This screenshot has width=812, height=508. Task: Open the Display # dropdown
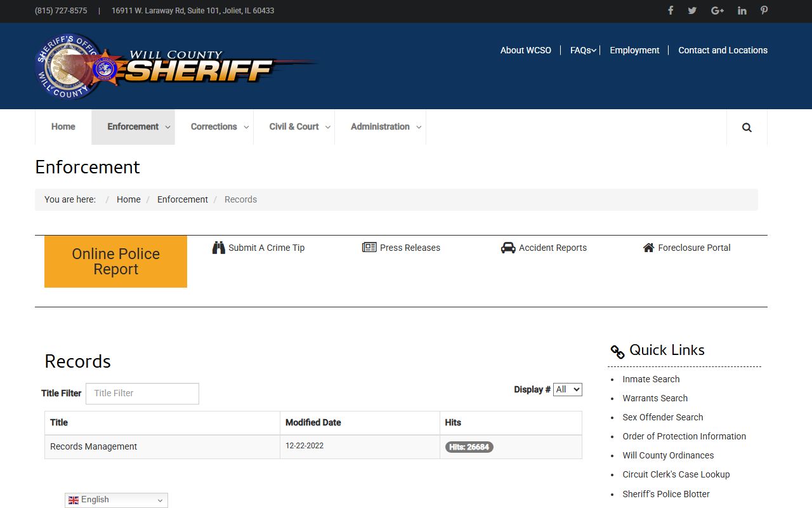tap(568, 390)
